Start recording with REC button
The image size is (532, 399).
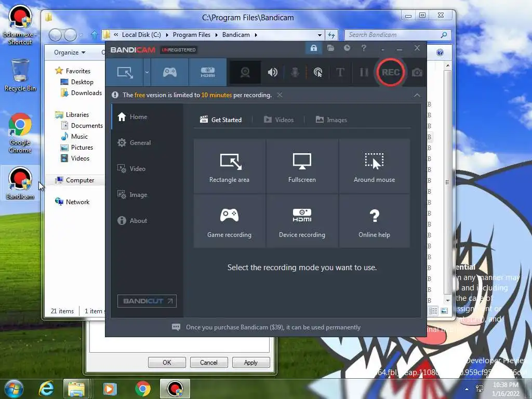(x=391, y=72)
